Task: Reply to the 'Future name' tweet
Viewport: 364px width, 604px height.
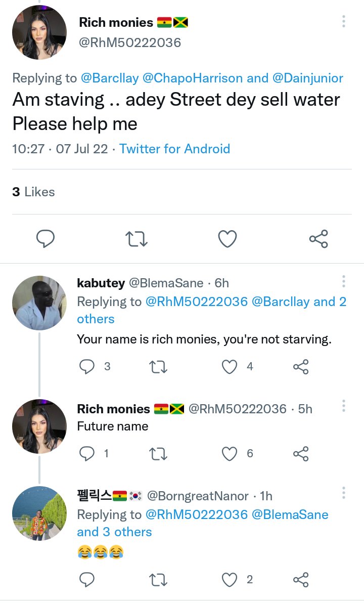Action: click(x=86, y=454)
